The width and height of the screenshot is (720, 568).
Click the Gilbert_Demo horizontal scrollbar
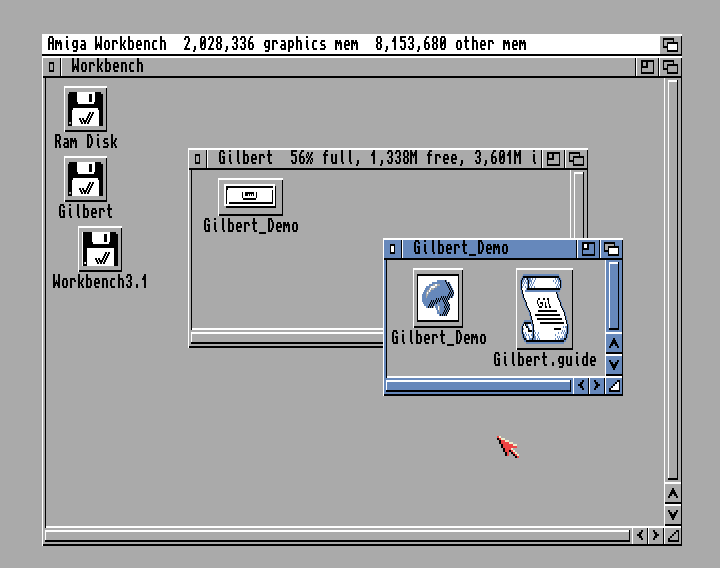click(x=478, y=385)
